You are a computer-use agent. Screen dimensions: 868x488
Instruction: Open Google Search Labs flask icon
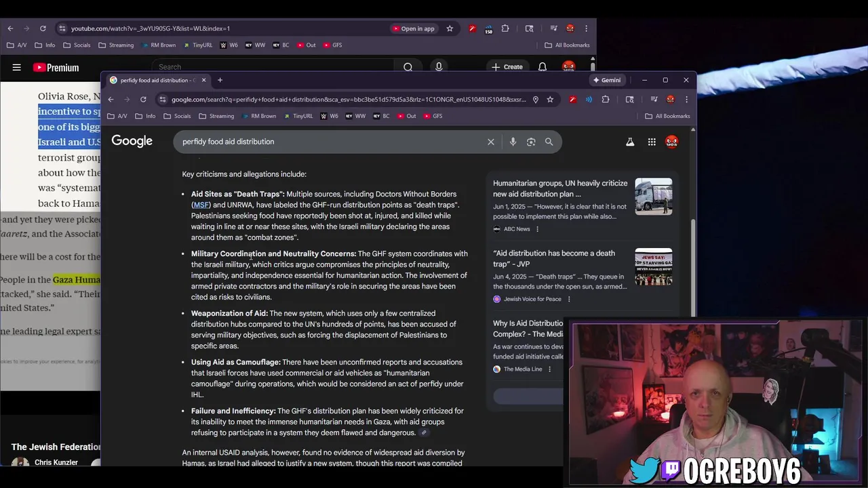(630, 142)
